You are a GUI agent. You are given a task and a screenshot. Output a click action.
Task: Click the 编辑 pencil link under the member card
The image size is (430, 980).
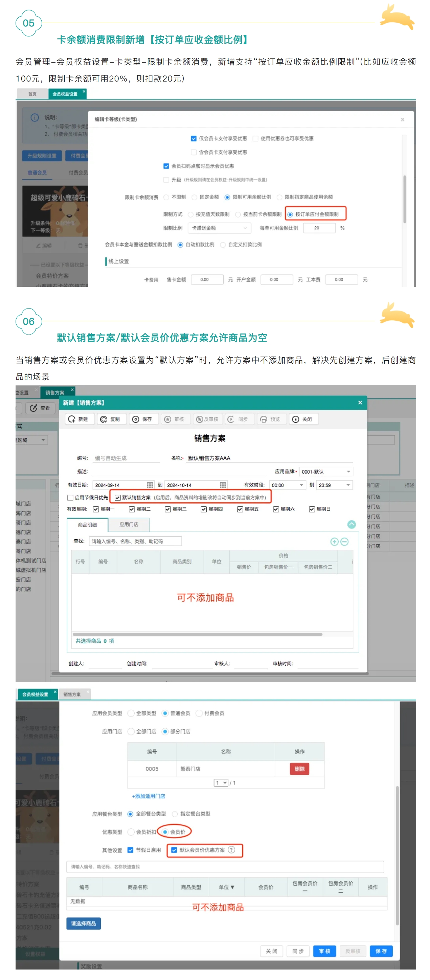point(43,245)
